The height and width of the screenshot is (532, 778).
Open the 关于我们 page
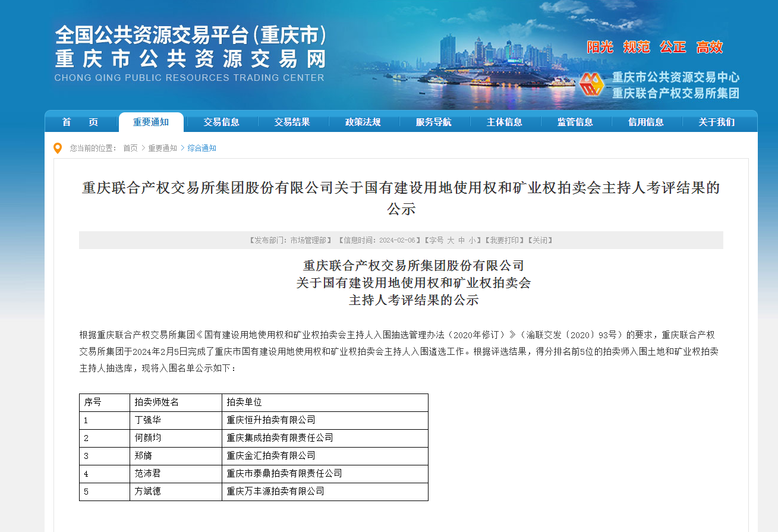(717, 122)
